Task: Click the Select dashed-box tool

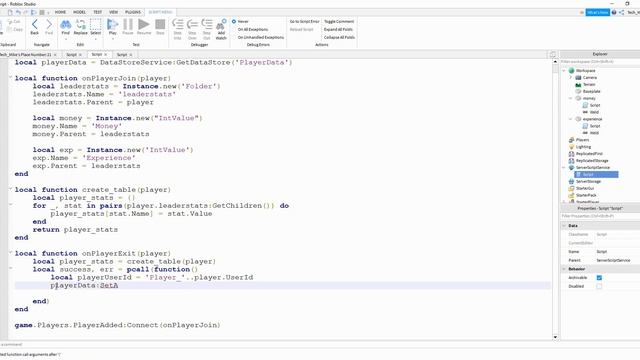Action: point(96,24)
